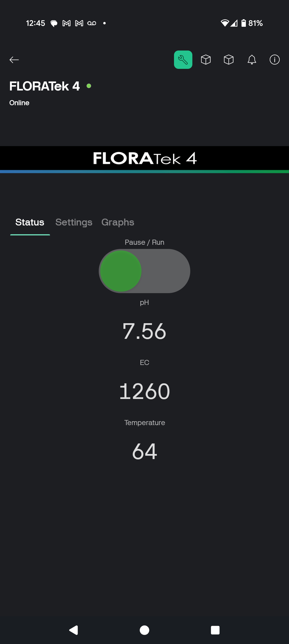Viewport: 289px width, 644px height.
Task: Open the Graphs tab
Action: pos(117,222)
